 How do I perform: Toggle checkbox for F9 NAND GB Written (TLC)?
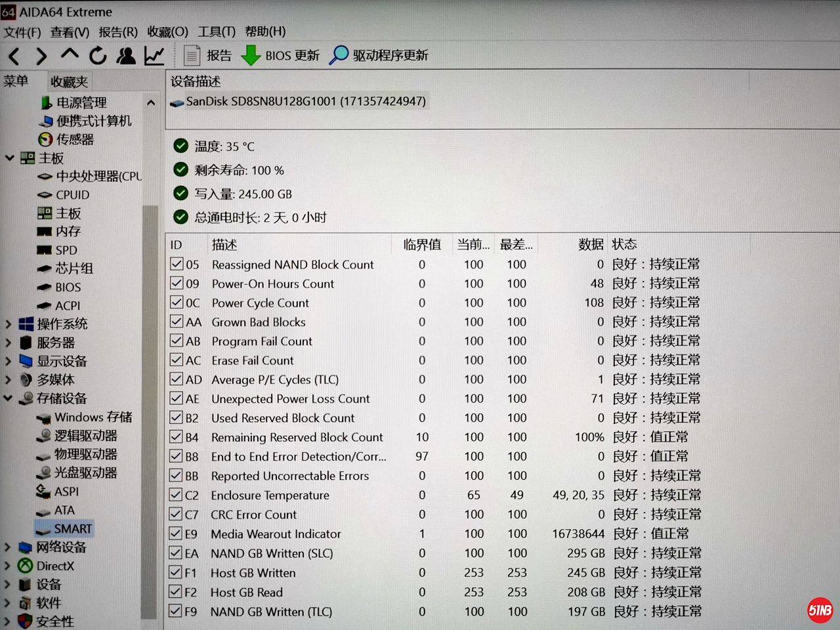175,610
